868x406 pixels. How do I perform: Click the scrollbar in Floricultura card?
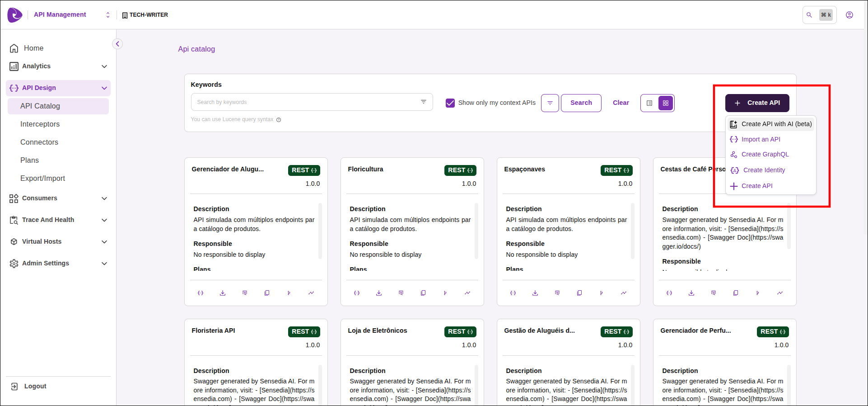coord(476,231)
